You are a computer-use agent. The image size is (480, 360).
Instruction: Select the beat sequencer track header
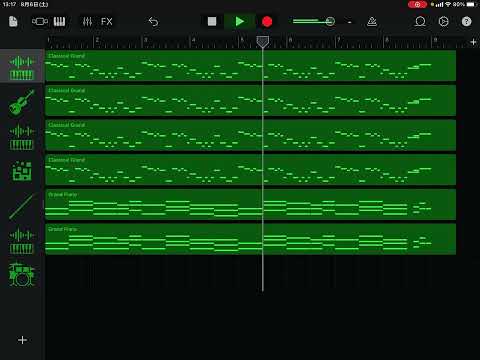click(x=22, y=171)
